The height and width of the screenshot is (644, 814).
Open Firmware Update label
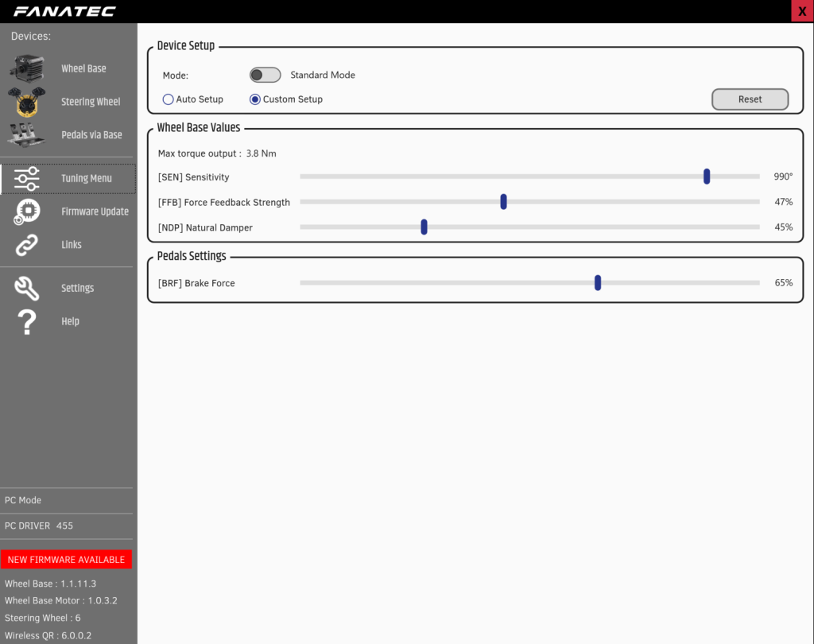95,212
